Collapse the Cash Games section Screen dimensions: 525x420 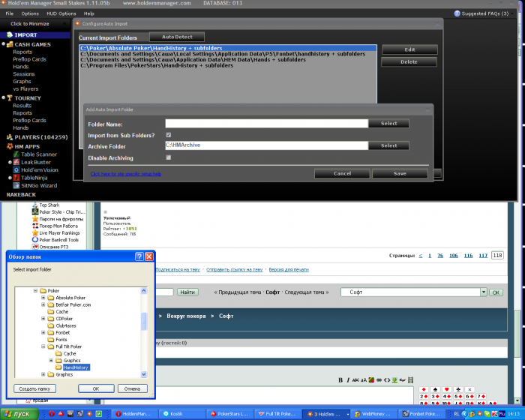pos(3,44)
